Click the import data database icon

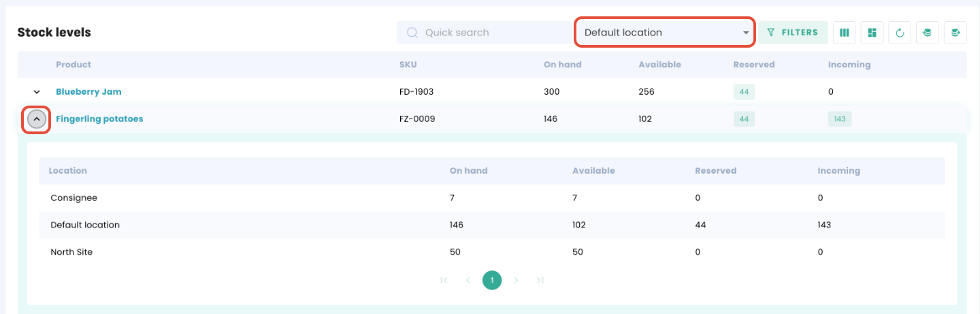pyautogui.click(x=927, y=32)
